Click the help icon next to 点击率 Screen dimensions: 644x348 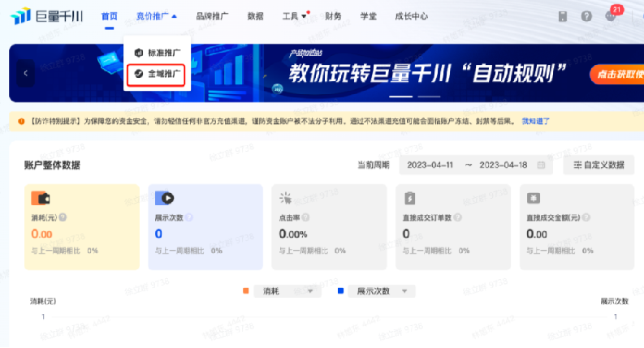[x=305, y=217]
